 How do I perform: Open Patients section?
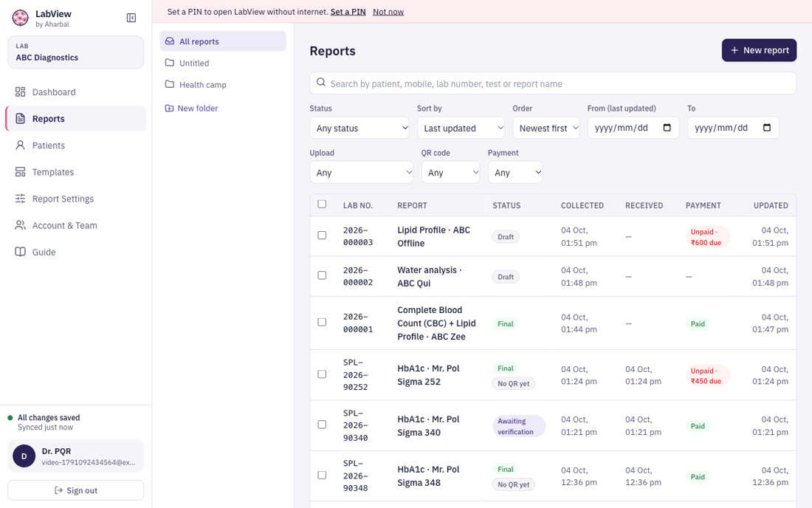75,145
